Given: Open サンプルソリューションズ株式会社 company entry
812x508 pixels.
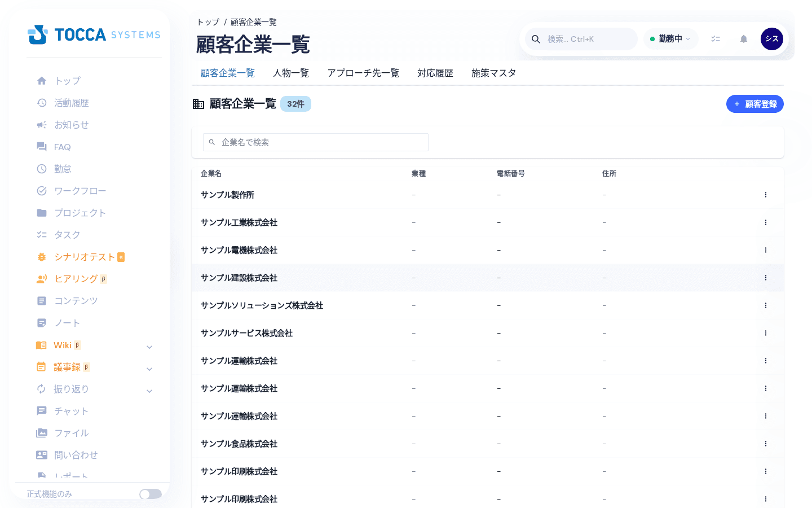Looking at the screenshot, I should 262,305.
